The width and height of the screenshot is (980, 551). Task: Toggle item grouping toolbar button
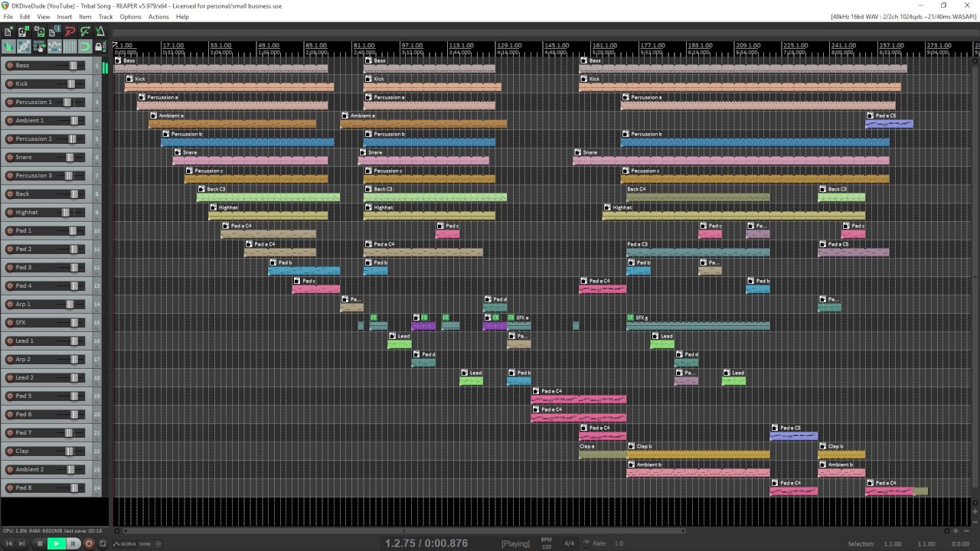tap(24, 47)
